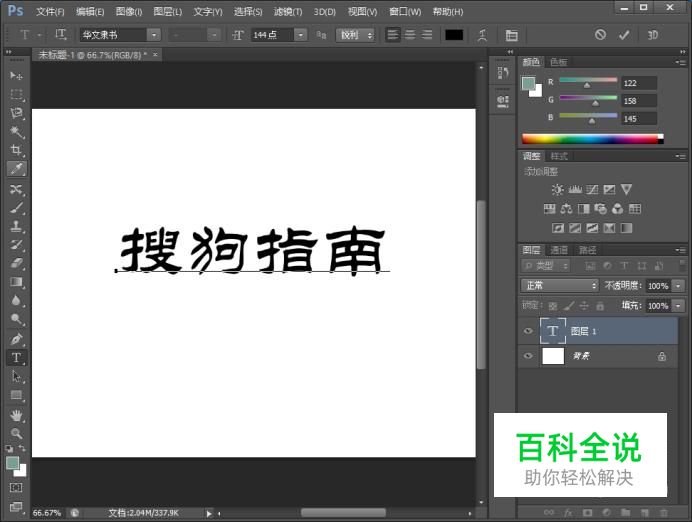Screen dimensions: 692x522
Task: Open the layer filter 类型 dropdown
Action: point(545,266)
